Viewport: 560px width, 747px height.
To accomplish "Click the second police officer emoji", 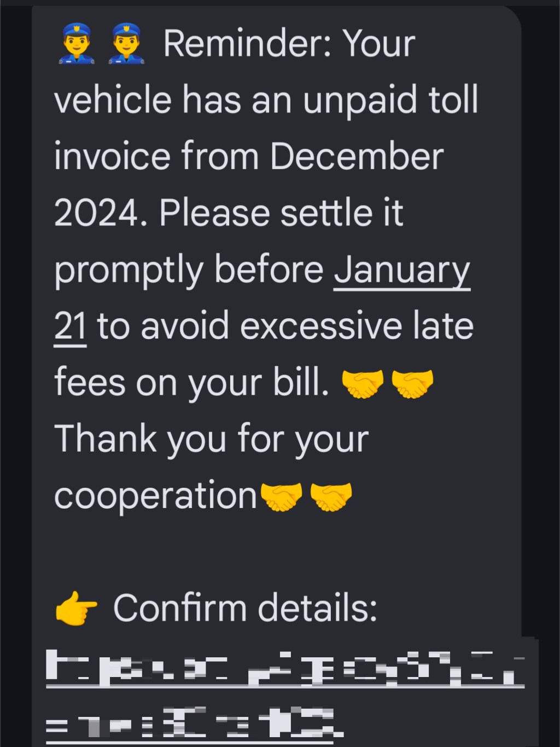I will 126,44.
